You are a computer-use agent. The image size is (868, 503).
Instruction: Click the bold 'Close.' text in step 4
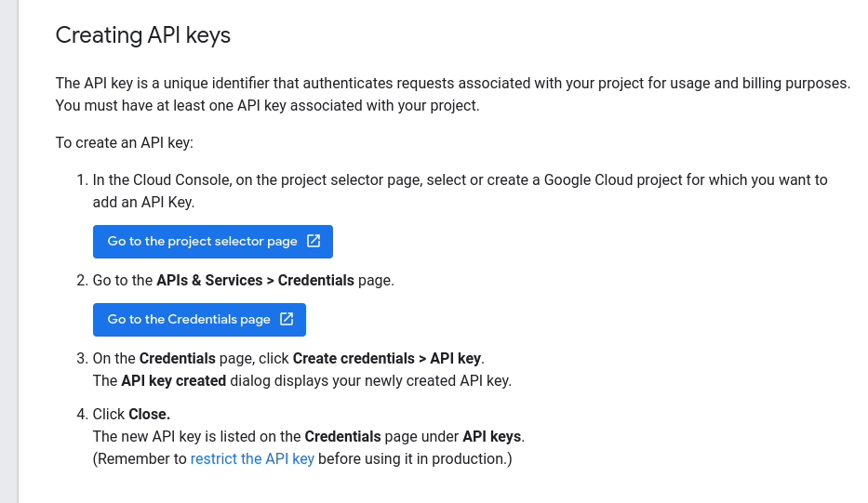(149, 414)
